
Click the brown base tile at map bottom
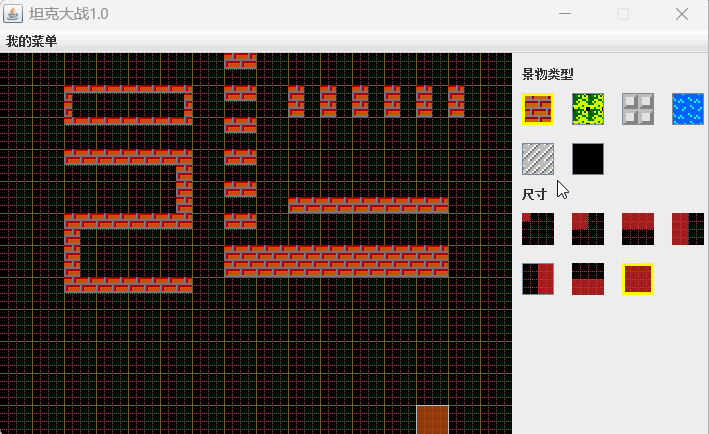pos(432,420)
